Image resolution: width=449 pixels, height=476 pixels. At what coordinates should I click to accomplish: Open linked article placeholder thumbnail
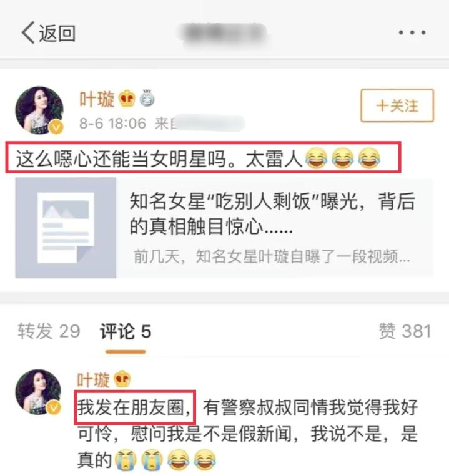(66, 228)
